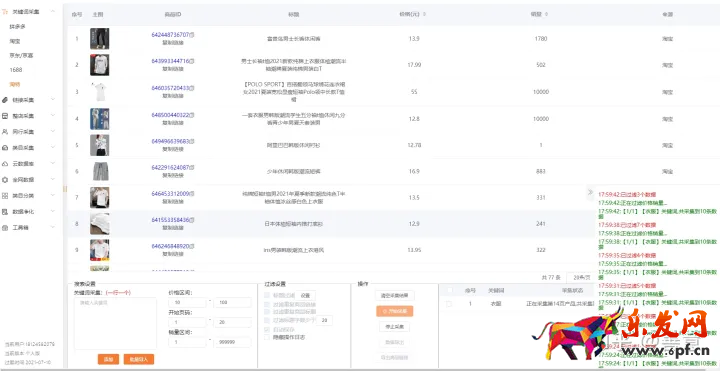Click the toolbox icon at sidebar bottom
The image size is (720, 371).
(x=5, y=228)
